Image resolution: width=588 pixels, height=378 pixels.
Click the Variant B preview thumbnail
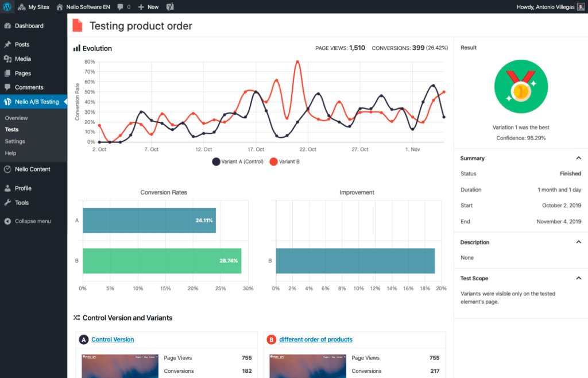(x=308, y=366)
